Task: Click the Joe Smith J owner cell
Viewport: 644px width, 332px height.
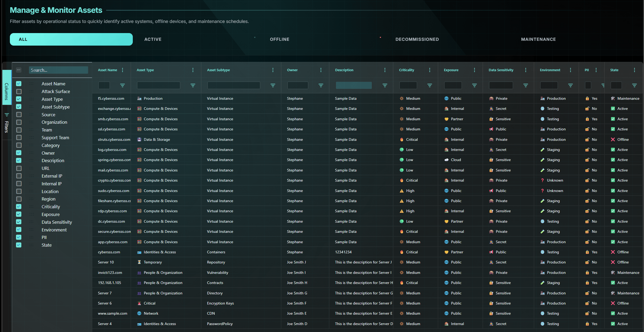Action: tap(305, 262)
